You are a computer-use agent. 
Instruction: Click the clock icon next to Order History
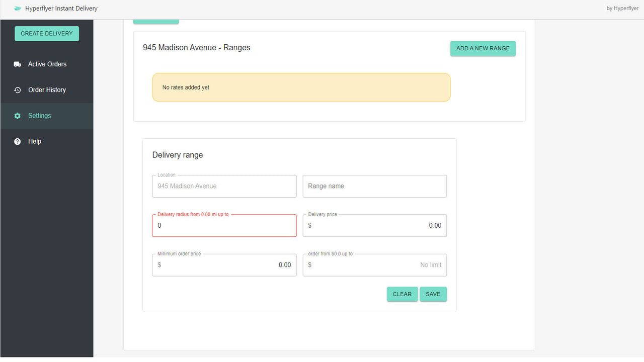pyautogui.click(x=17, y=89)
